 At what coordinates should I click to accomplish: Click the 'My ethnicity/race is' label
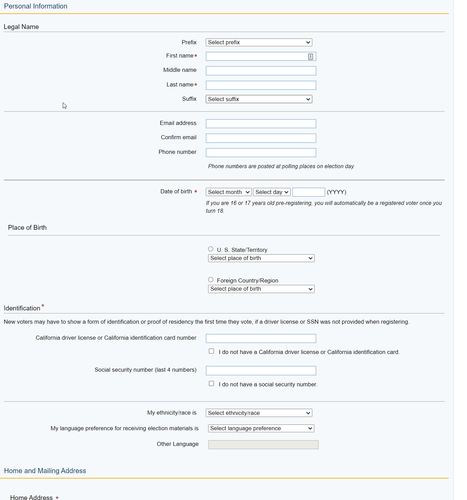click(172, 413)
